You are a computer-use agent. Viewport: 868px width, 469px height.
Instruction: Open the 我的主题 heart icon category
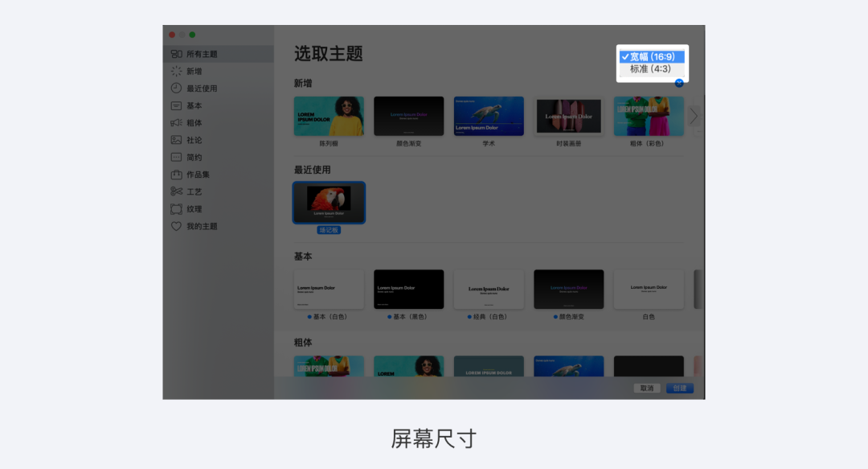[x=176, y=226]
